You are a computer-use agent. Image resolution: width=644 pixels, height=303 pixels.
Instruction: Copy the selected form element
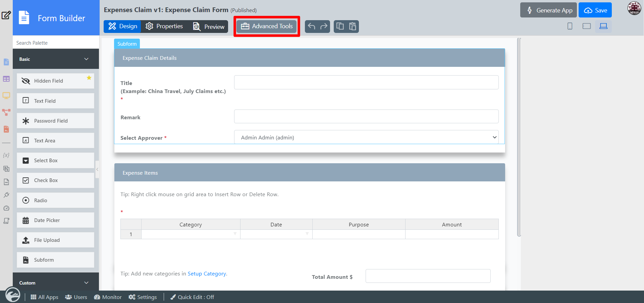[x=340, y=26]
